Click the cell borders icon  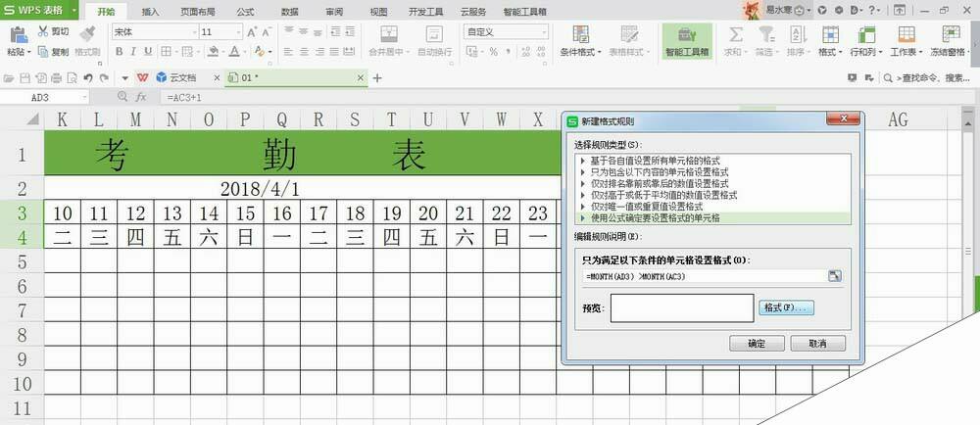(x=167, y=51)
